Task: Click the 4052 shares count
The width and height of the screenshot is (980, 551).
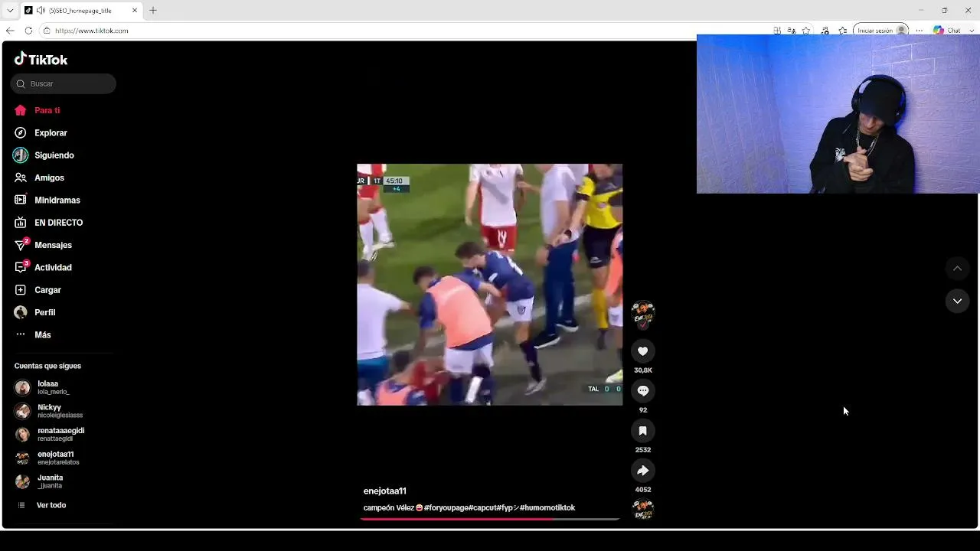Action: click(643, 490)
